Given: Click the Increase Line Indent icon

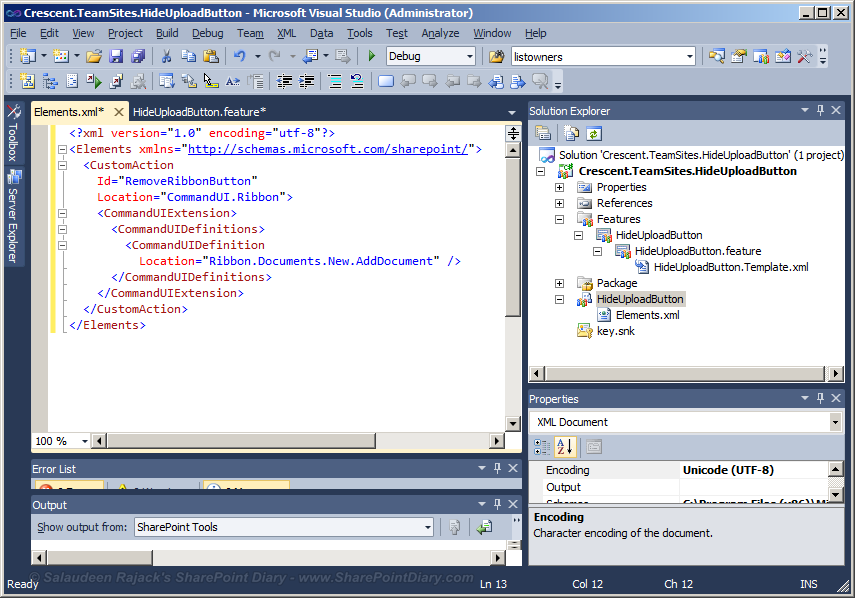Looking at the screenshot, I should pyautogui.click(x=306, y=82).
